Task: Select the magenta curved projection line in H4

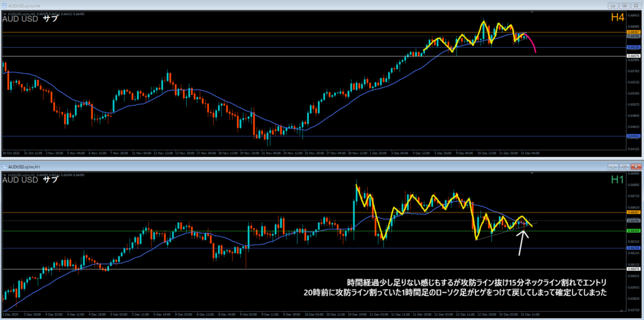Action: 532,43
